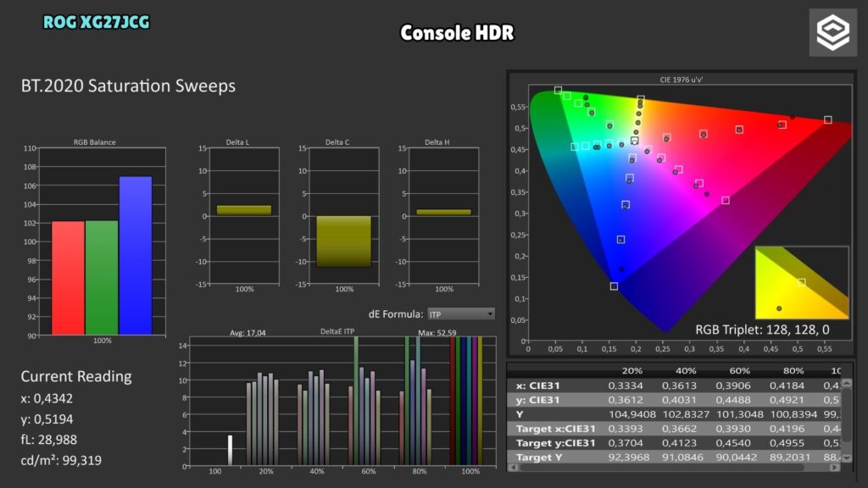Viewport: 868px width, 488px height.
Task: Click the 80% column header in data table
Action: click(x=793, y=371)
